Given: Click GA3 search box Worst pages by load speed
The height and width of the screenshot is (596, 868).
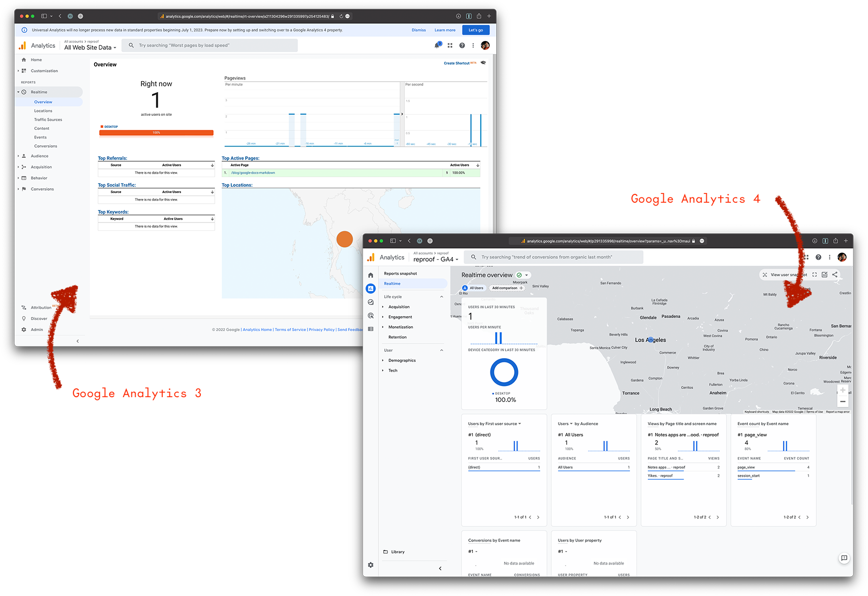Looking at the screenshot, I should click(210, 45).
